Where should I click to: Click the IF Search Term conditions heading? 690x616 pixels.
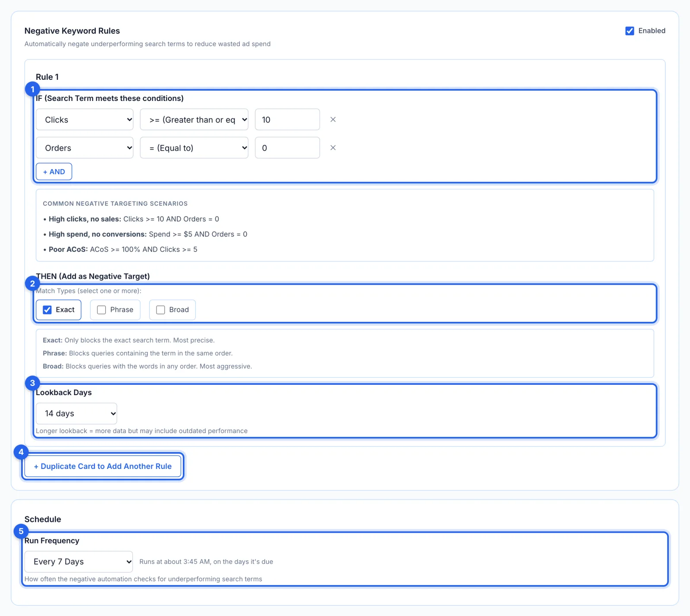click(110, 98)
